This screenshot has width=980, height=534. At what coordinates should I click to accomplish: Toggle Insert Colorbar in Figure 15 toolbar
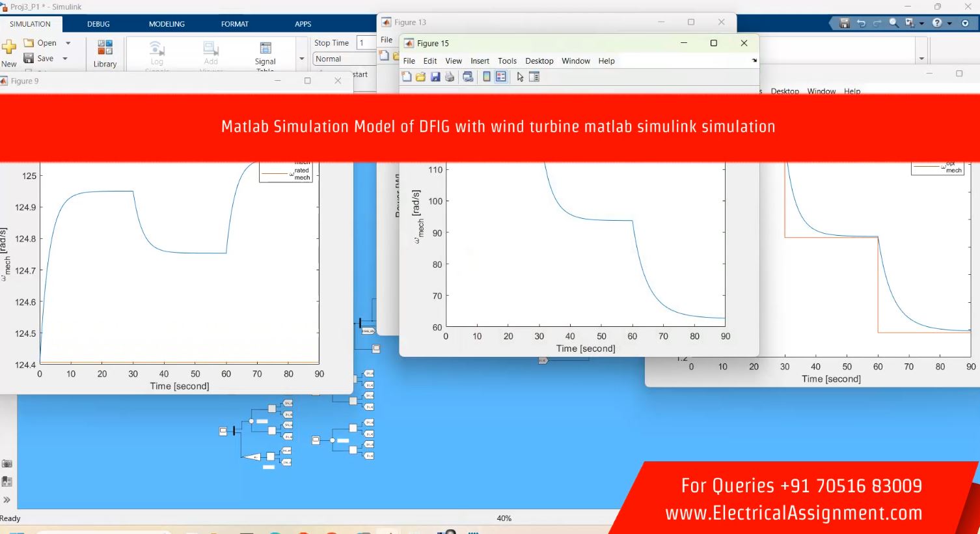(x=486, y=77)
